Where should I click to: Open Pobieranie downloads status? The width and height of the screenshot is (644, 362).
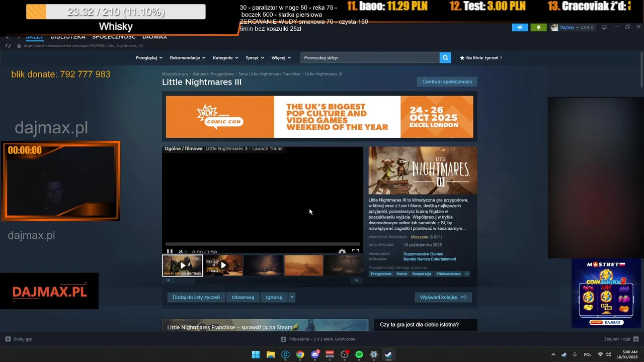point(318,339)
